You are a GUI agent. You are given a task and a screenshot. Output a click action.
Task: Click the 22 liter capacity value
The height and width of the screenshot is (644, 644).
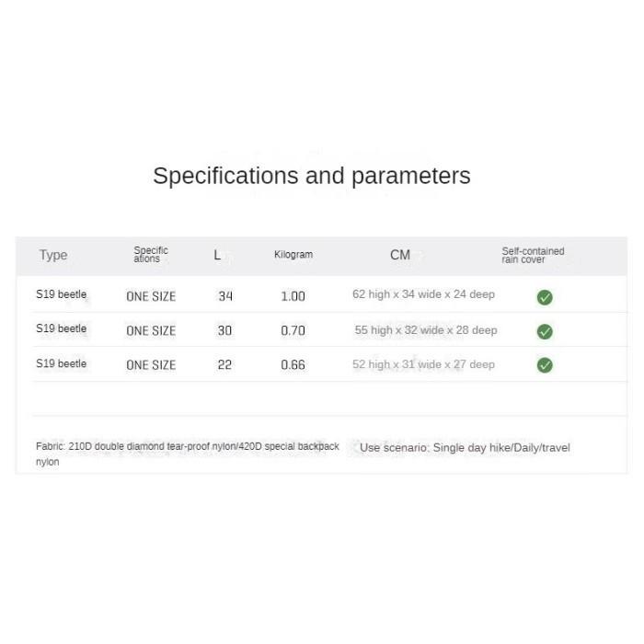(225, 364)
